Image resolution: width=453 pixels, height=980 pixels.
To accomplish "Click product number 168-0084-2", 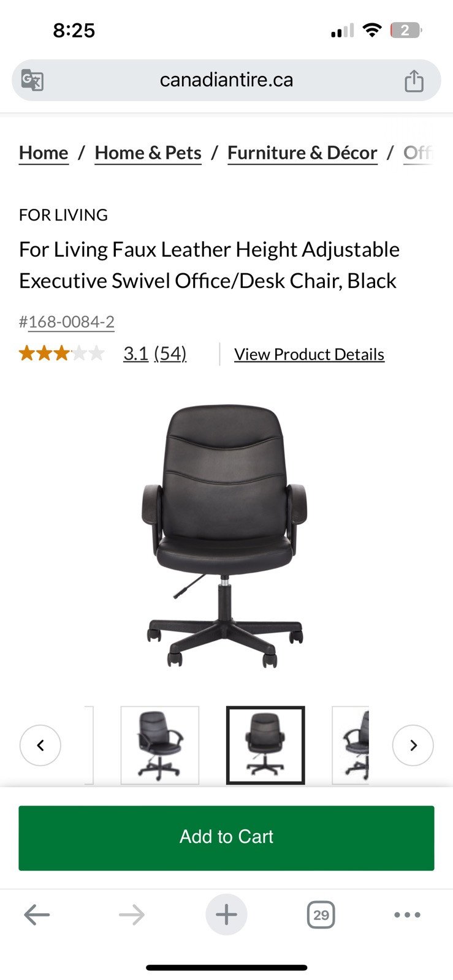I will click(x=72, y=322).
